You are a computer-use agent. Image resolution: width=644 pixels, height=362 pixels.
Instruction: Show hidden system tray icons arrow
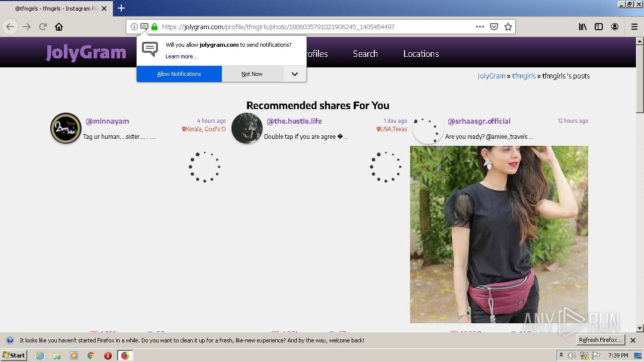click(561, 355)
